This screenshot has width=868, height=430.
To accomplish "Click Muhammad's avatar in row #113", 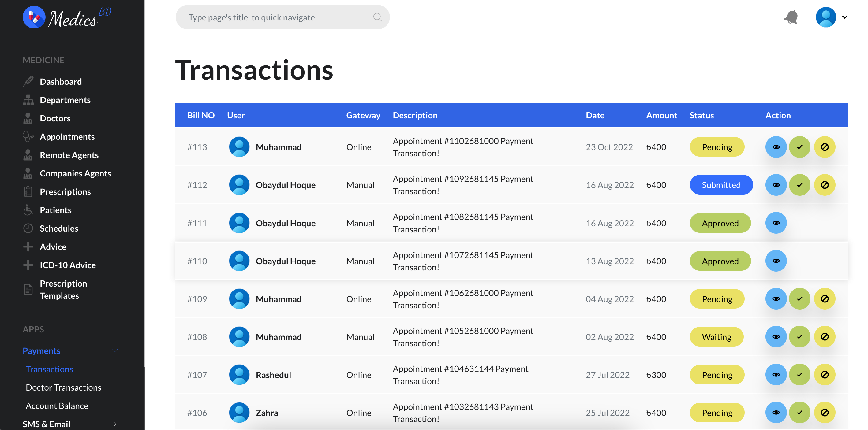I will (239, 147).
